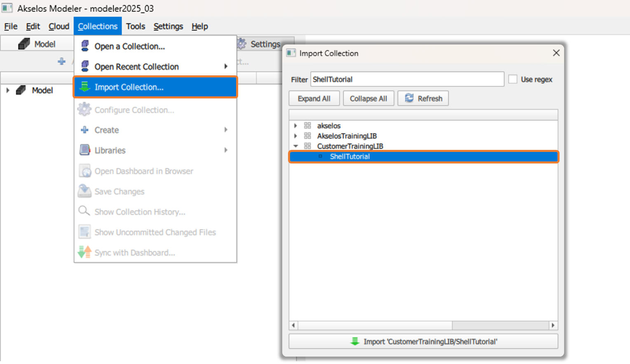Expand the Model tree node
Viewport: 630px width, 364px height.
click(7, 90)
